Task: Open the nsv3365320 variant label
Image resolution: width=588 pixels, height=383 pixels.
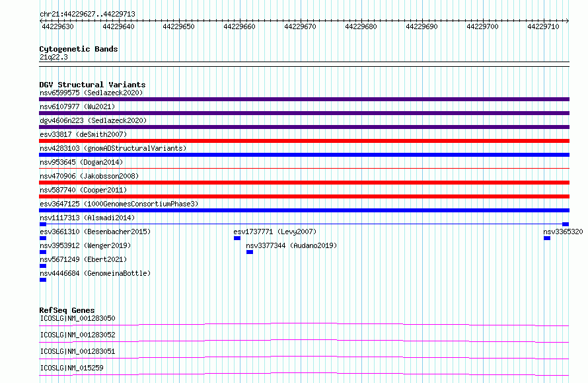Action: [563, 232]
